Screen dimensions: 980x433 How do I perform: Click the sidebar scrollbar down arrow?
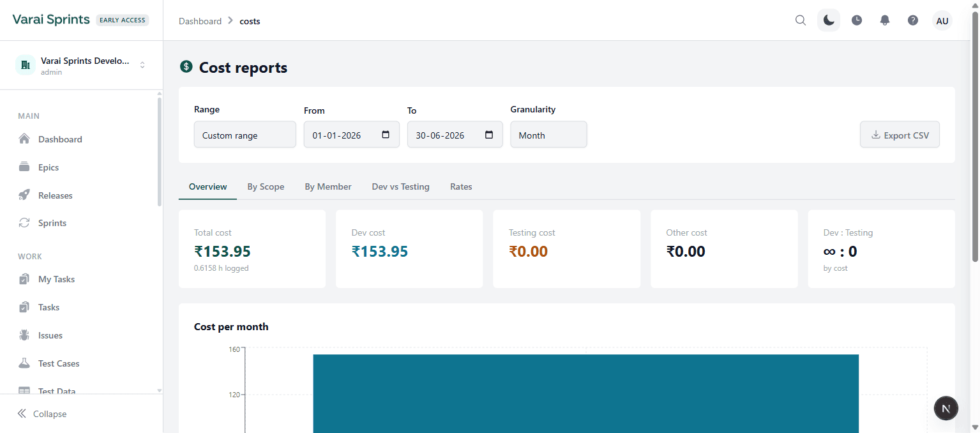[160, 390]
